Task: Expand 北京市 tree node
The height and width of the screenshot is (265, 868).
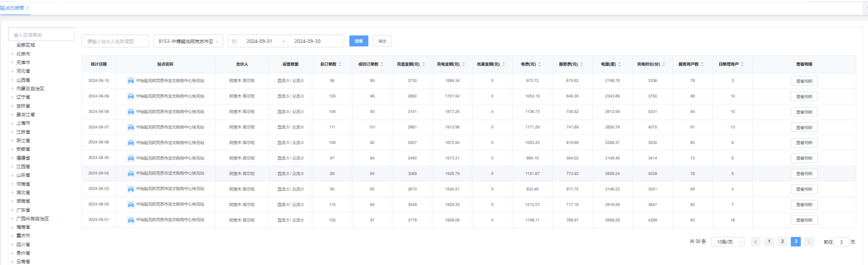Action: pyautogui.click(x=13, y=54)
